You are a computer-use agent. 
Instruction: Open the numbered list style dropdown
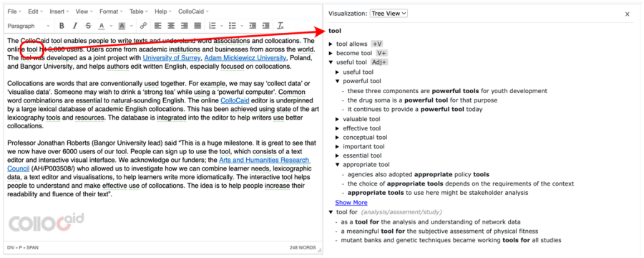[223, 26]
